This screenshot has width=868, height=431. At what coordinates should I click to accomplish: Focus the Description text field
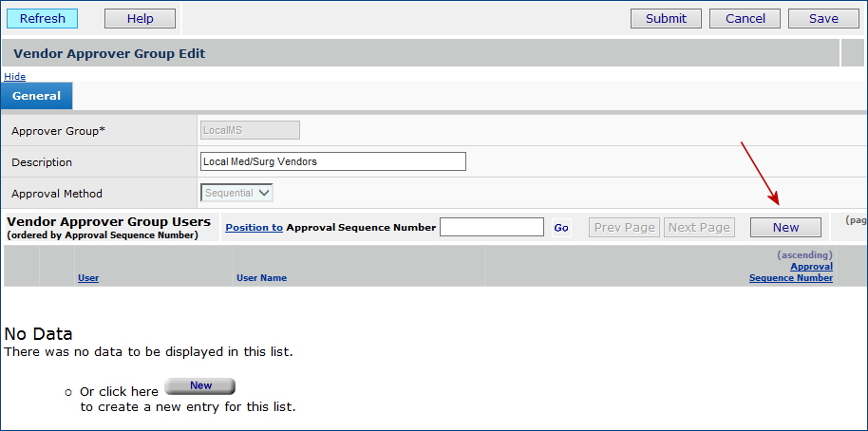[333, 161]
